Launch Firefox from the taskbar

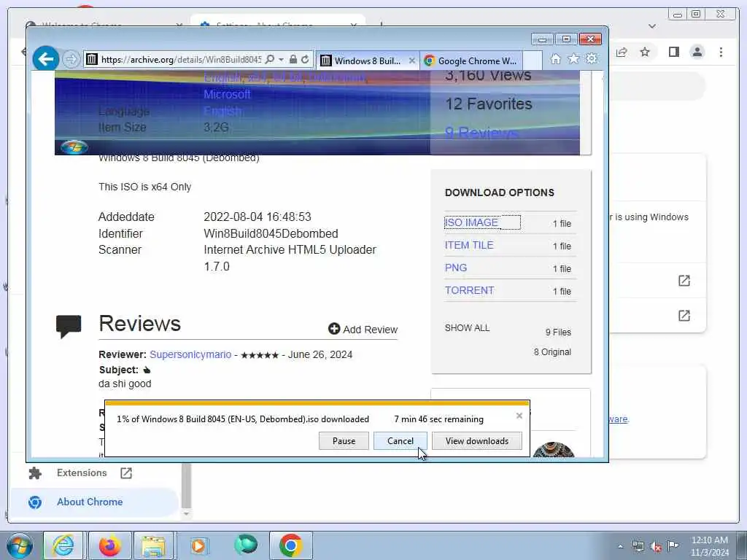pyautogui.click(x=109, y=545)
